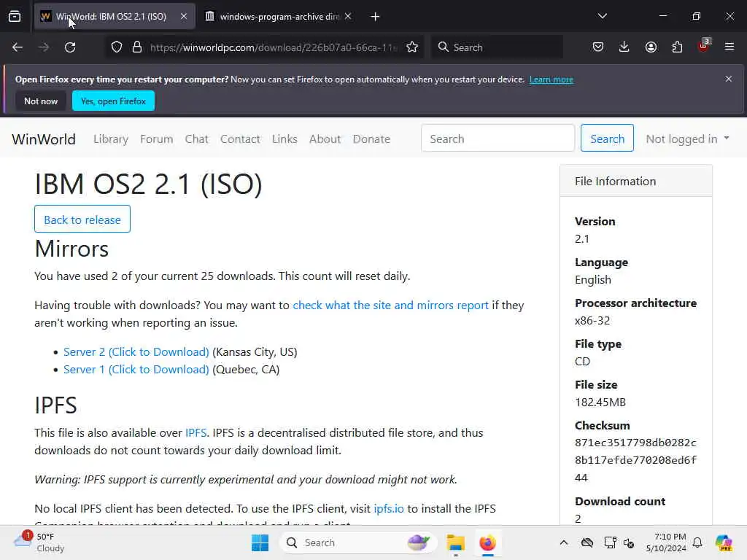Select the File size 182.45MB value
This screenshot has width=747, height=560.
[600, 402]
